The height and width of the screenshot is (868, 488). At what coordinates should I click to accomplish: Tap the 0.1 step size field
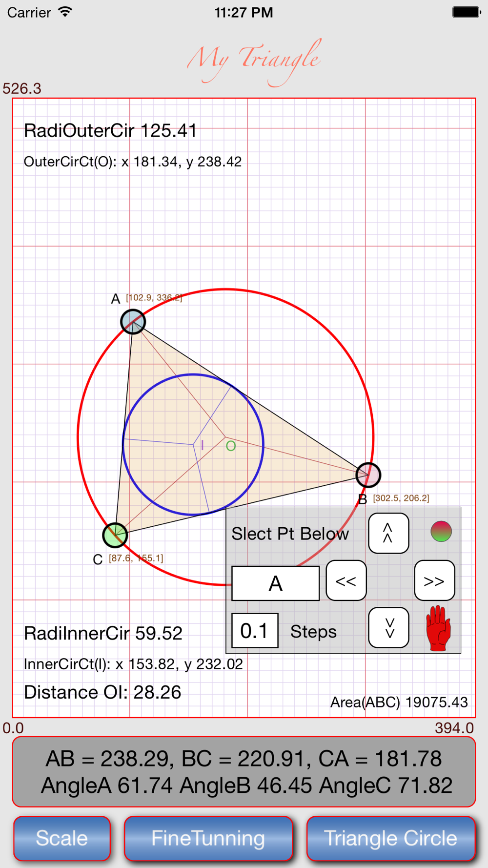(255, 631)
